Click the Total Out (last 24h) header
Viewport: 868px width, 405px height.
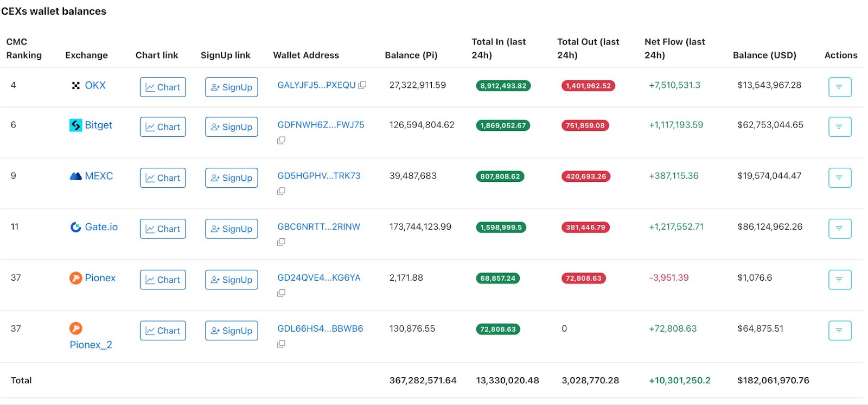[x=588, y=48]
